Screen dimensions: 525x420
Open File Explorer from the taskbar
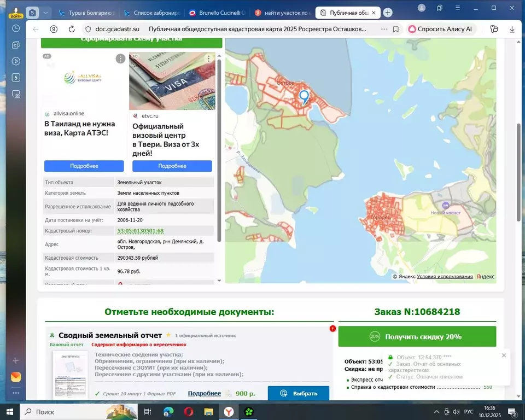coord(209,411)
